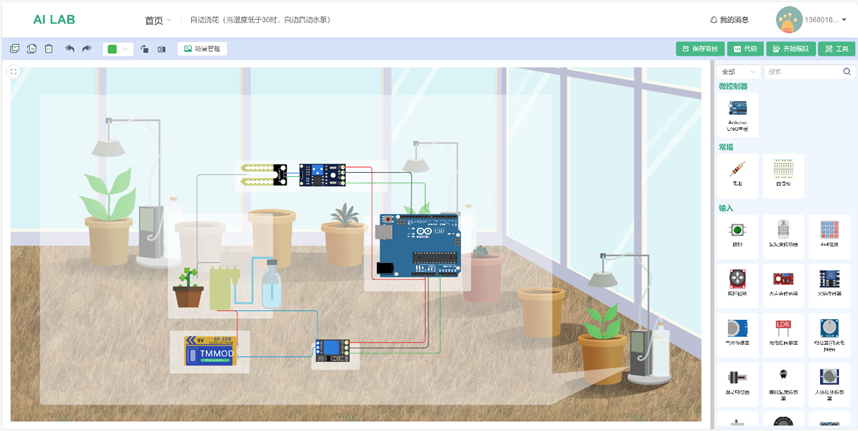
Task: Click the component search input field
Action: pos(803,72)
